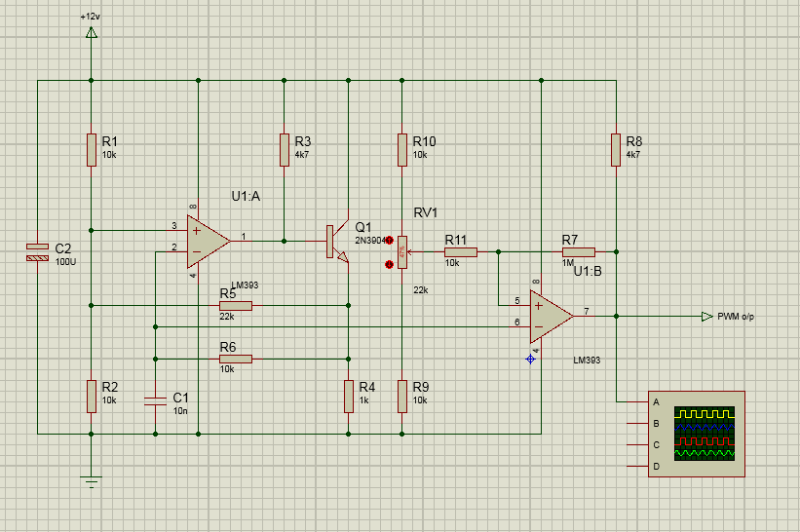Select the 1M value of R7

pos(568,263)
